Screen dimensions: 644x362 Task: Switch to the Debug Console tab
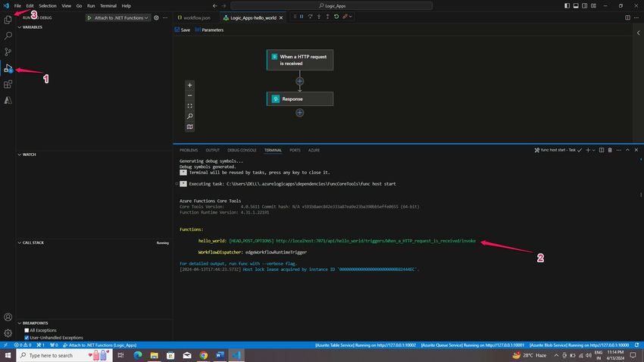[242, 150]
